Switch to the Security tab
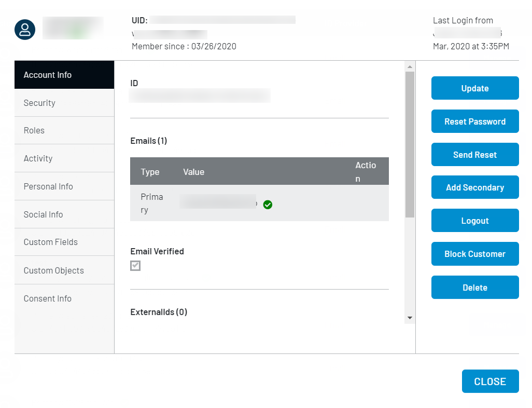 [39, 102]
